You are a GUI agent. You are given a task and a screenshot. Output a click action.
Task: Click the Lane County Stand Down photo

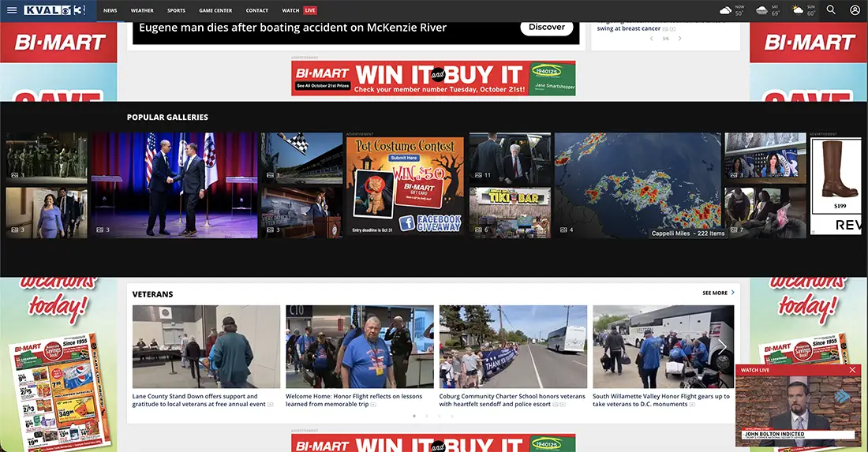coord(206,346)
